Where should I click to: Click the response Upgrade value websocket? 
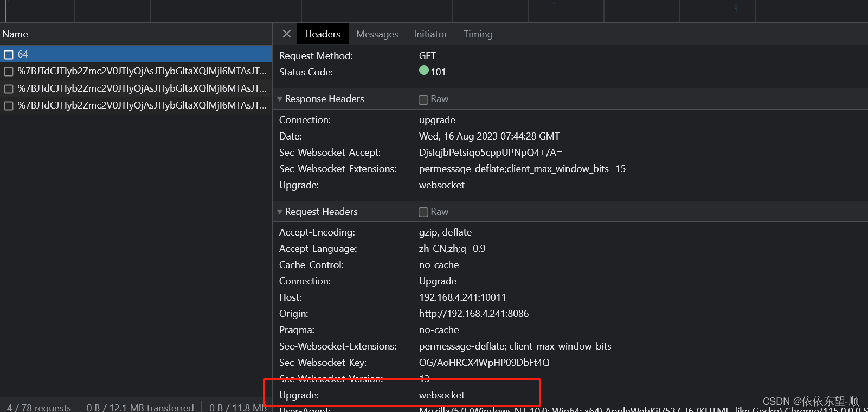tap(442, 185)
